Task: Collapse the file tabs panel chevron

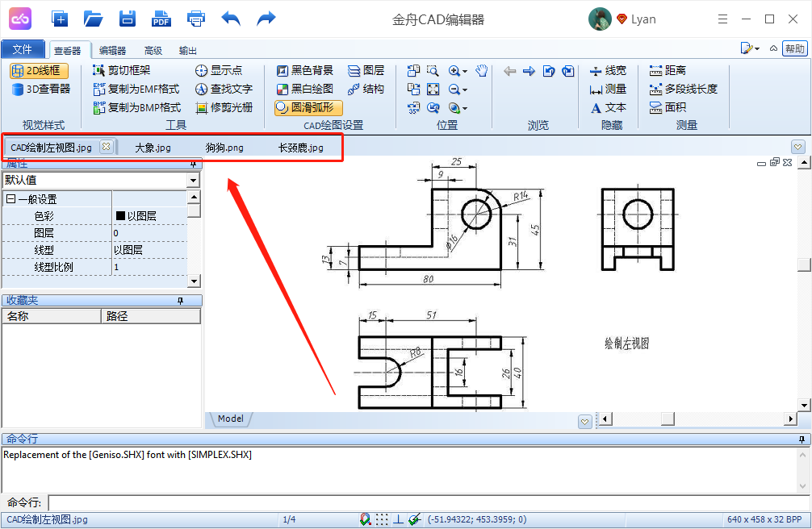Action: click(x=797, y=146)
